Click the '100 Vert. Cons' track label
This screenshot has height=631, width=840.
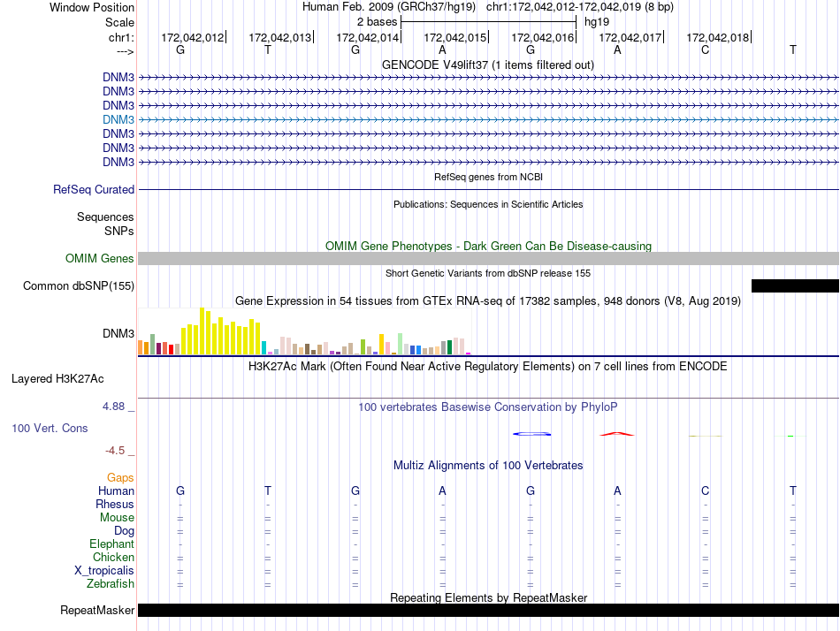click(x=50, y=428)
